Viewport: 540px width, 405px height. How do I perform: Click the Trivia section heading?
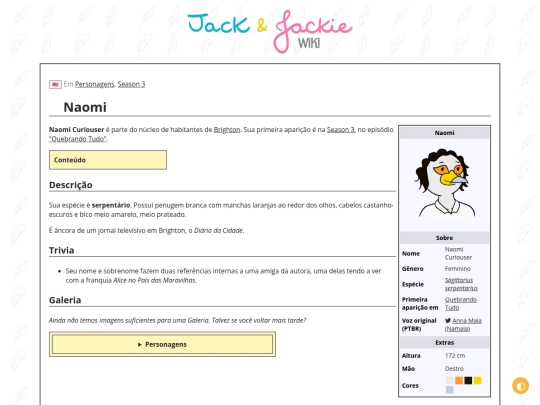[61, 250]
